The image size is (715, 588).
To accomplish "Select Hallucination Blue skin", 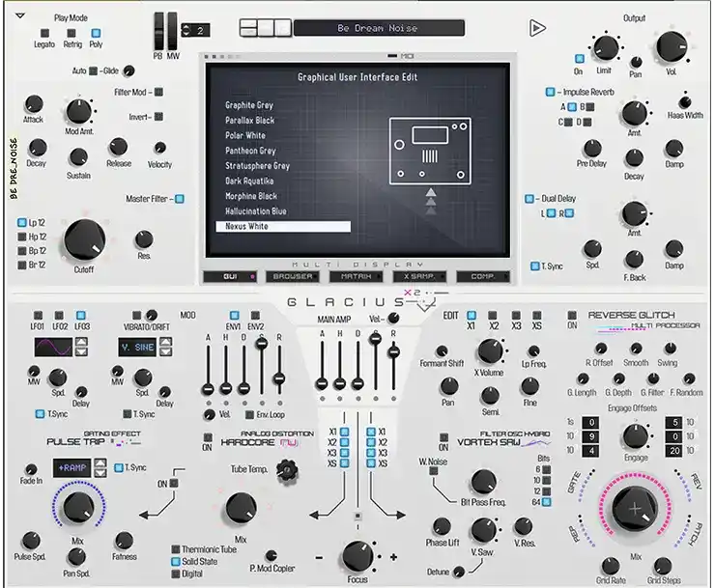I will [x=256, y=211].
